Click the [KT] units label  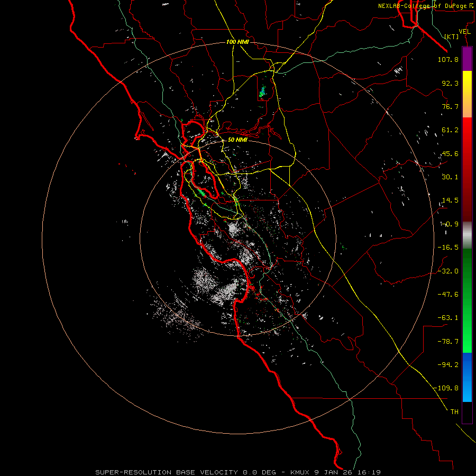[452, 36]
